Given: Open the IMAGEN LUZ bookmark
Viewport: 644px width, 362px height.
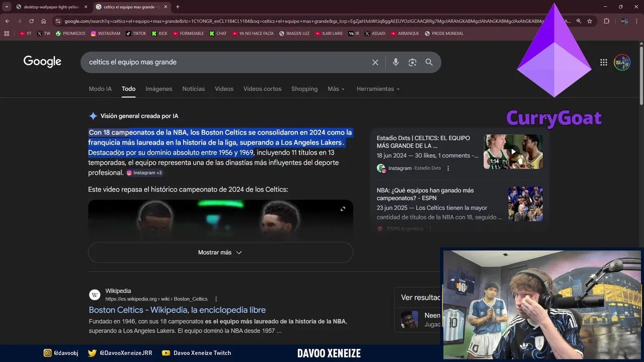Looking at the screenshot, I should click(294, 34).
